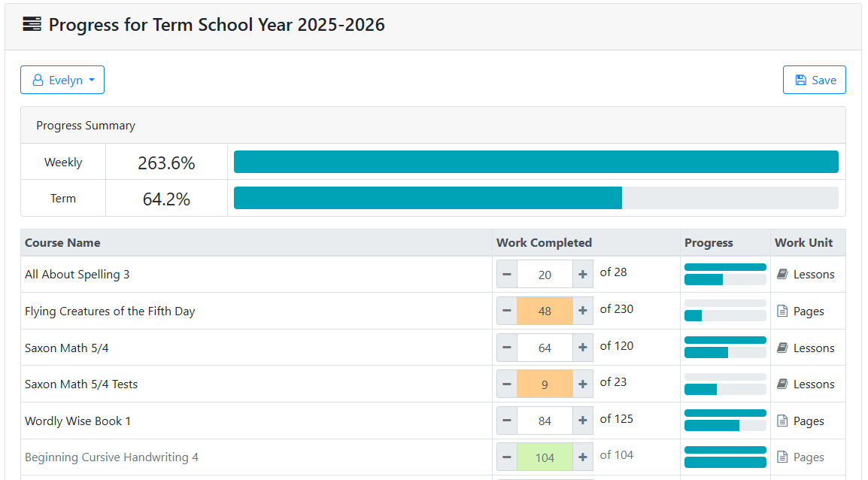Decrement pages completed for Flying Creatures of the Fifth Day
The image size is (868, 480).
click(506, 311)
